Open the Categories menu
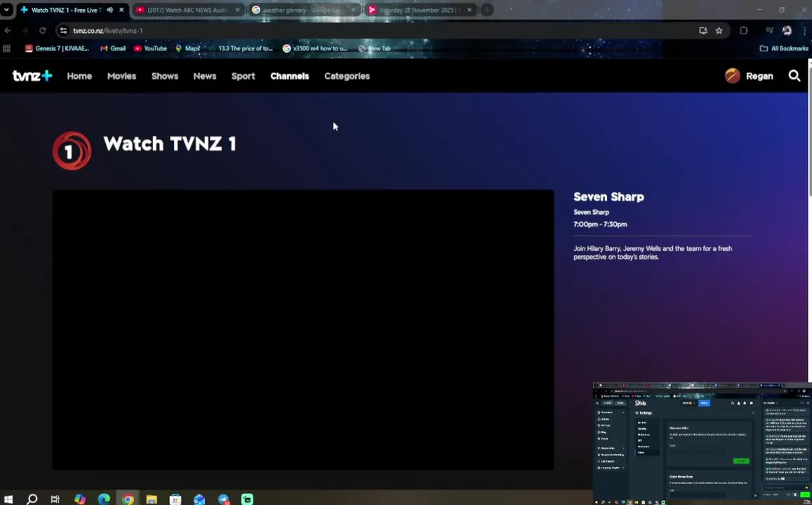812x505 pixels. pos(347,76)
